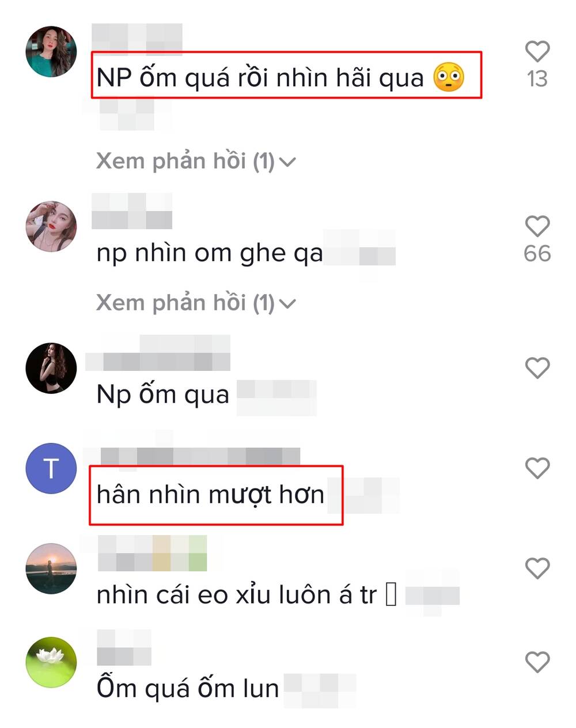Tap the like count 13 on first comment
This screenshot has width=576, height=728.
click(537, 79)
